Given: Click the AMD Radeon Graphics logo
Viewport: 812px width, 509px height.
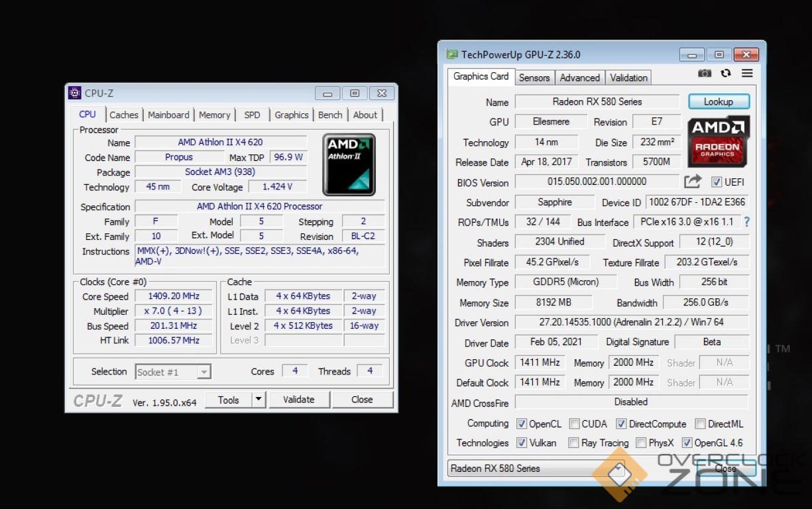Looking at the screenshot, I should pyautogui.click(x=718, y=141).
